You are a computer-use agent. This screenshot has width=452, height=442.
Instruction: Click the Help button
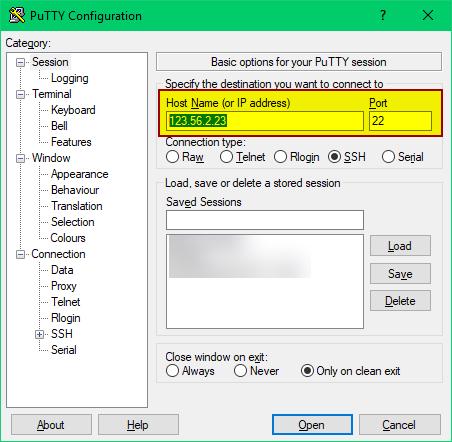pyautogui.click(x=138, y=424)
